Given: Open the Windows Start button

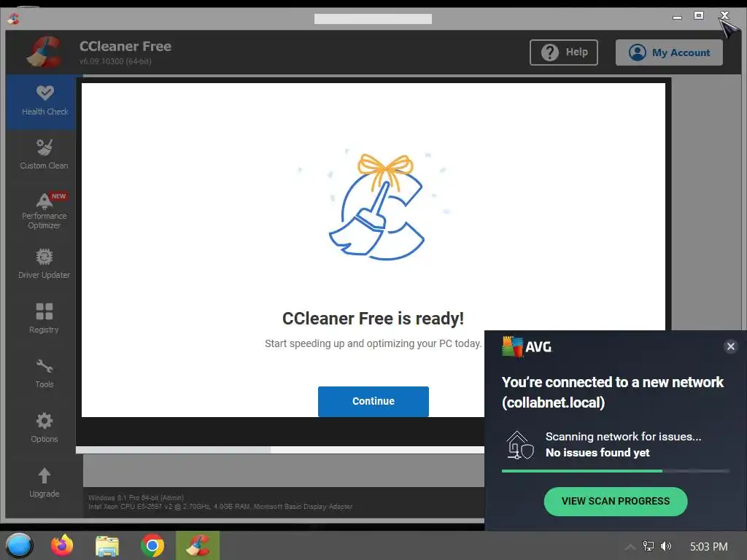Looking at the screenshot, I should coord(19,545).
